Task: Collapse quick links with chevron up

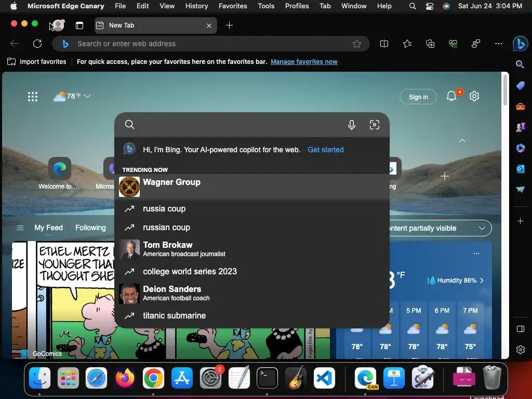Action: pos(462,140)
